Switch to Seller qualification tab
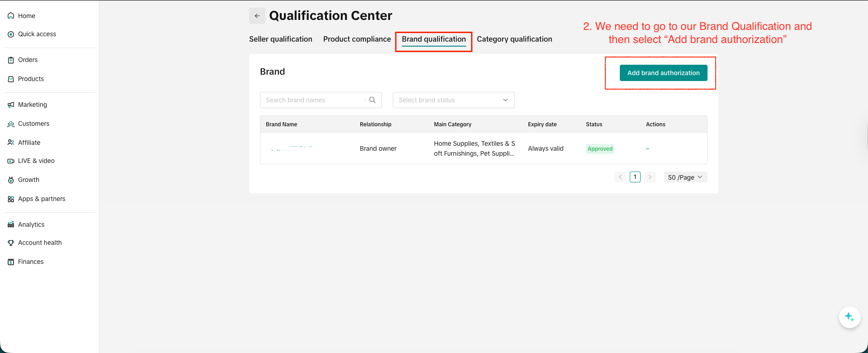The width and height of the screenshot is (868, 353). tap(281, 39)
